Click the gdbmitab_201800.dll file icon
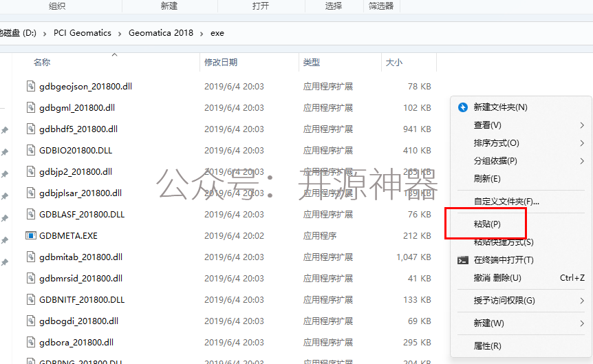This screenshot has width=593, height=364. click(31, 257)
